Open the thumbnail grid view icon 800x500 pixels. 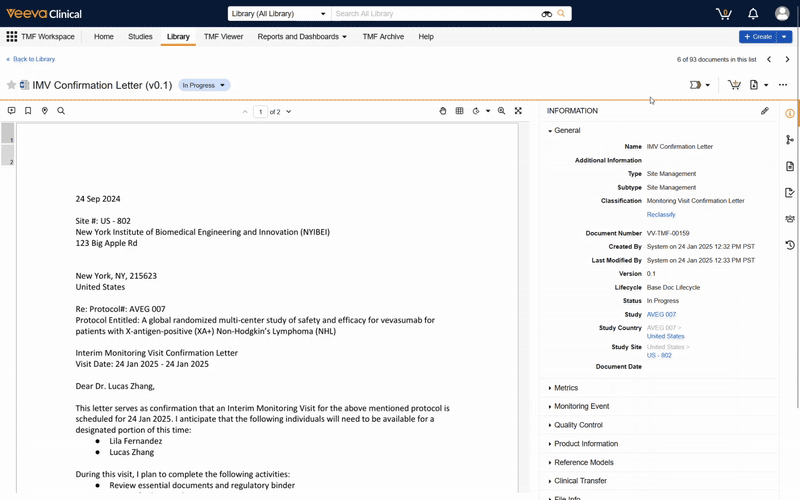[x=459, y=111]
